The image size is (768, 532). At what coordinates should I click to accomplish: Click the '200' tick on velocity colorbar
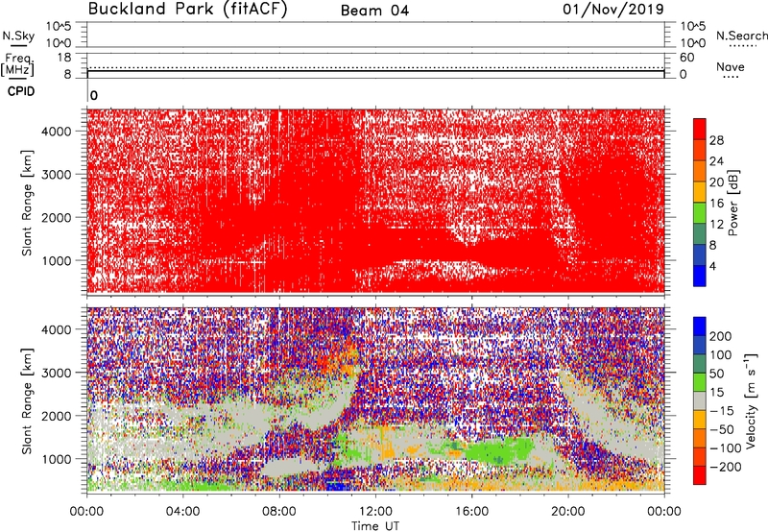pos(721,336)
